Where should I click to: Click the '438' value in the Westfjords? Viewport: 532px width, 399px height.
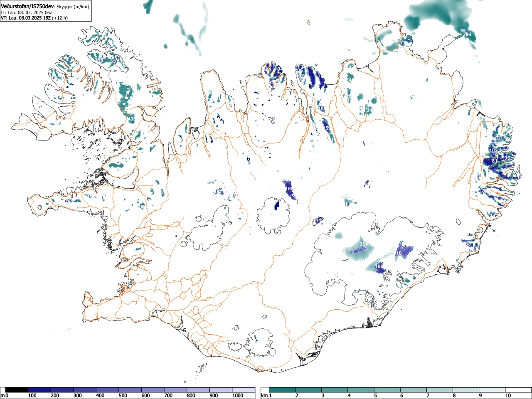(132, 119)
